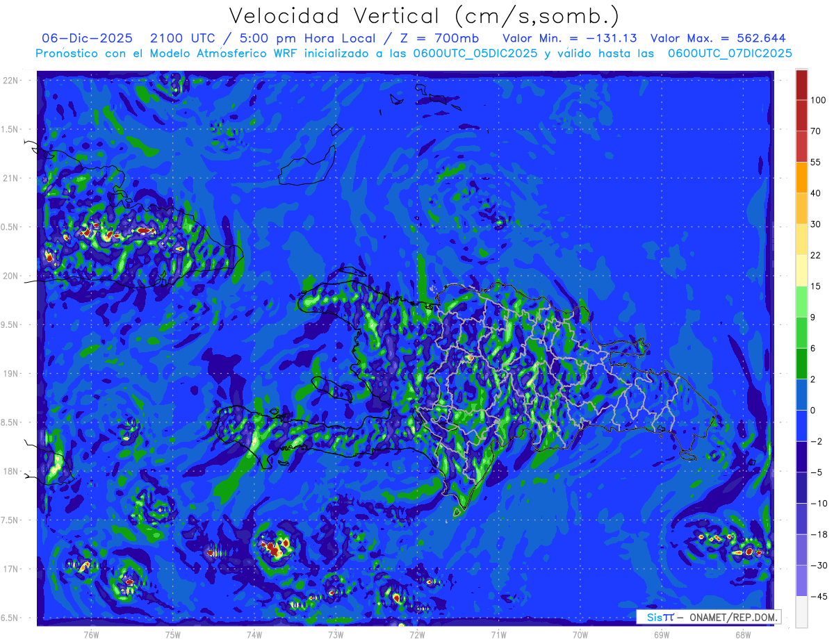Click the pale yellow colorbar segment between 15 and 22
834x644 pixels.
[x=801, y=270]
